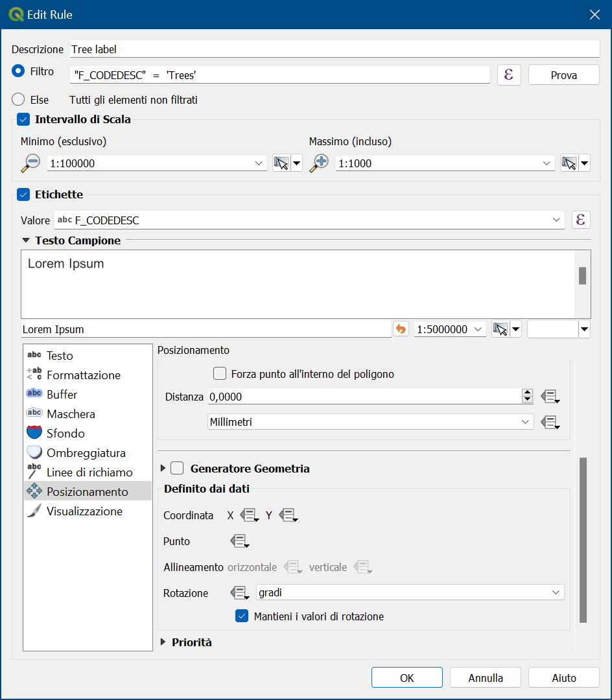
Task: Confirm with the OK button
Action: pos(406,678)
